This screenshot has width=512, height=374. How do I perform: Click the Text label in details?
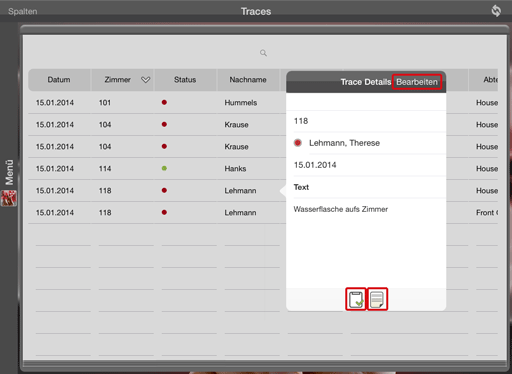(301, 187)
